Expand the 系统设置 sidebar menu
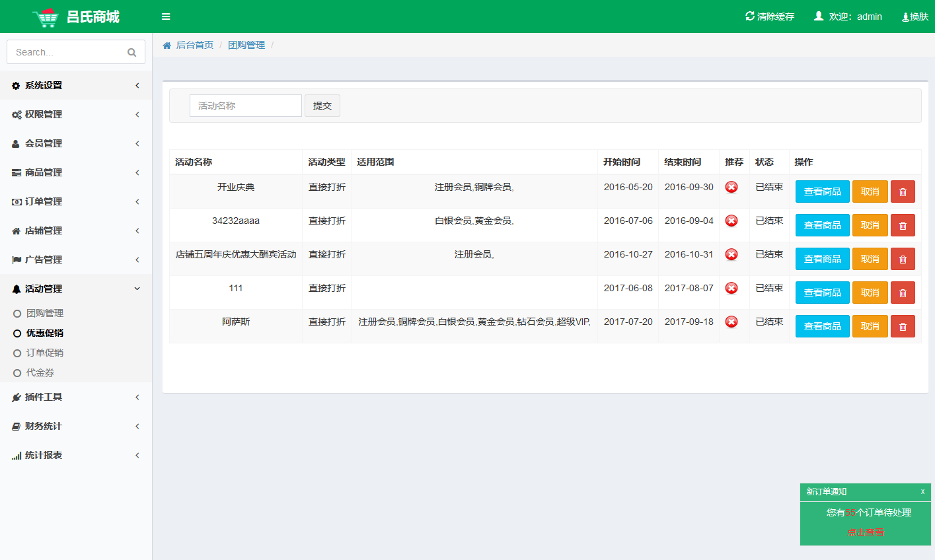This screenshot has width=935, height=560. tap(76, 85)
